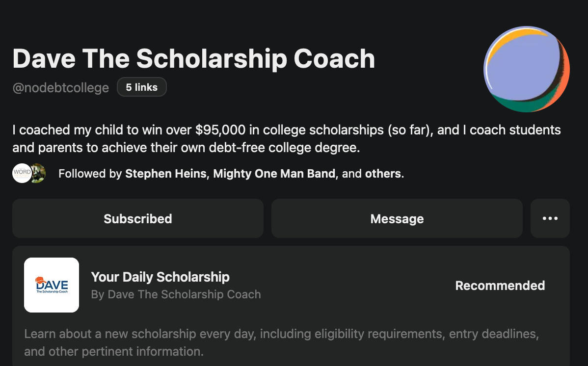588x366 pixels.
Task: Open Stephen Heins follower profile
Action: 166,174
